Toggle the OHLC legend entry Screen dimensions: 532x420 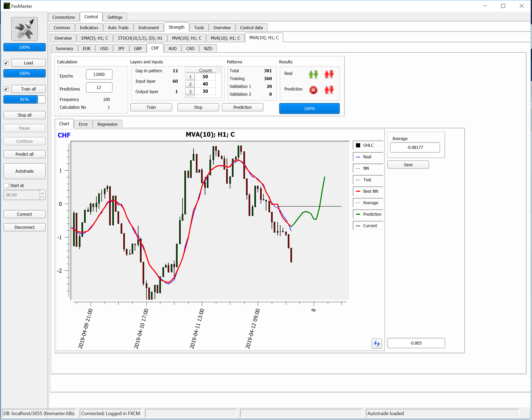tap(368, 145)
